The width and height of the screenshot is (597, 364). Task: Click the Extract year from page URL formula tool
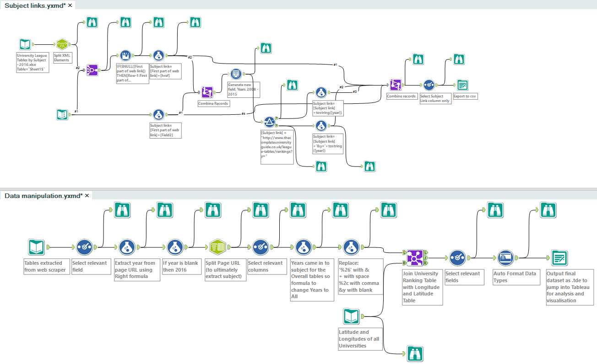127,247
